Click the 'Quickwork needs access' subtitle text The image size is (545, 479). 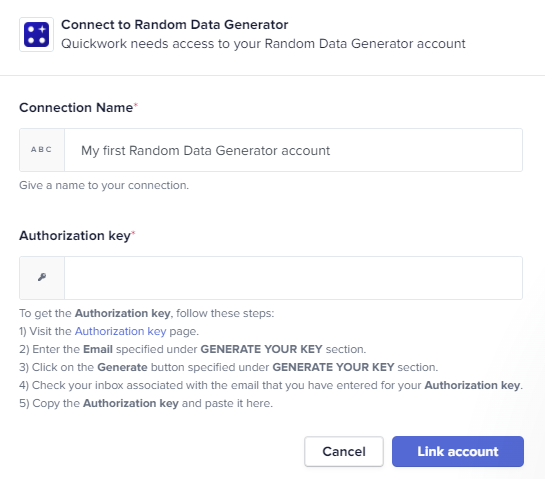pyautogui.click(x=263, y=44)
